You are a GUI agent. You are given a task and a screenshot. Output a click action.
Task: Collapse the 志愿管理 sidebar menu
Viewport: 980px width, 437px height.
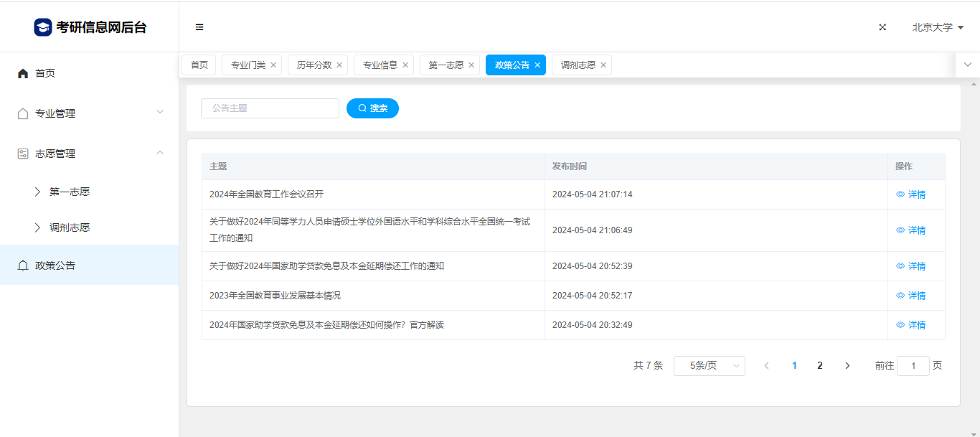point(89,154)
